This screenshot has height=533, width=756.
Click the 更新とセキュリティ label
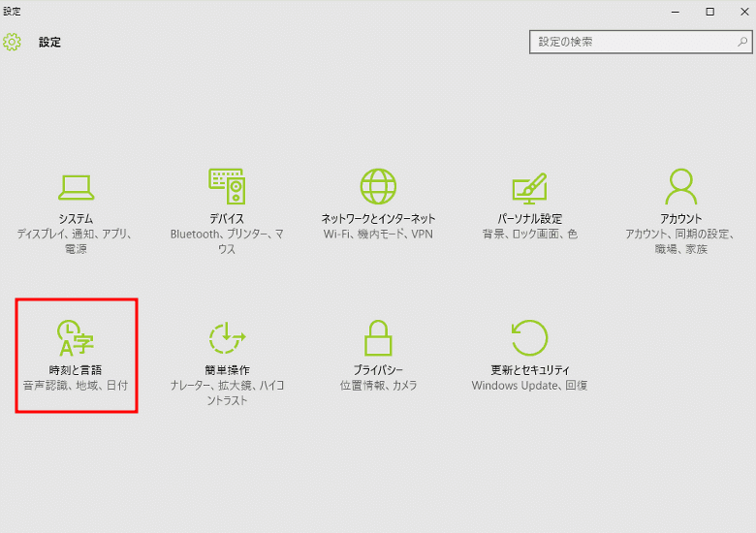529,370
